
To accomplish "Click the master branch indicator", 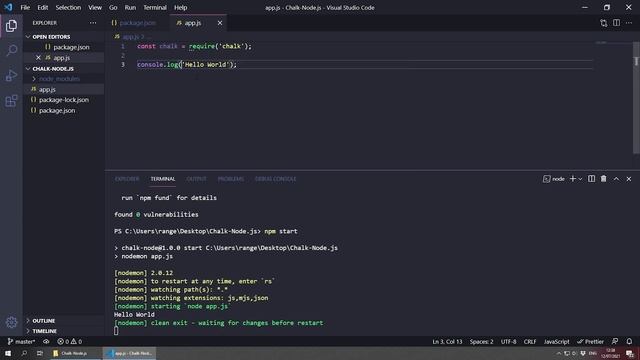I will [21, 341].
